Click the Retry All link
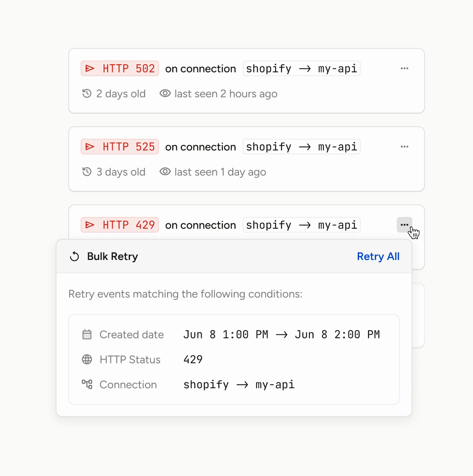 point(378,256)
